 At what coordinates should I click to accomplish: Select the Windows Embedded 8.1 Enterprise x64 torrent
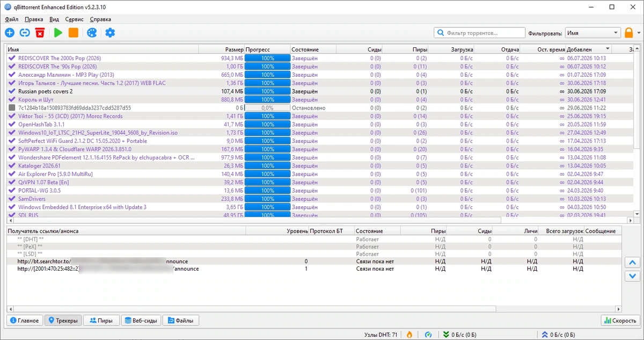(319, 207)
